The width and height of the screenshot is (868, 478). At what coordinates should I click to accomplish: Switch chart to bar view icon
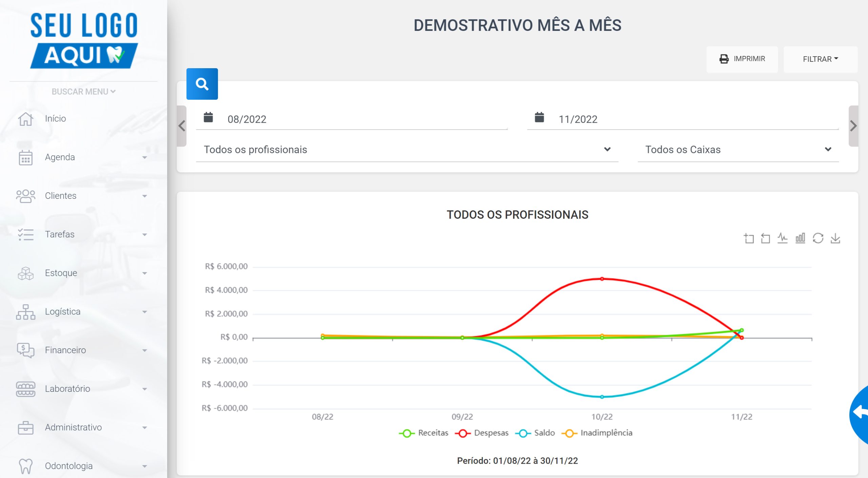coord(800,238)
